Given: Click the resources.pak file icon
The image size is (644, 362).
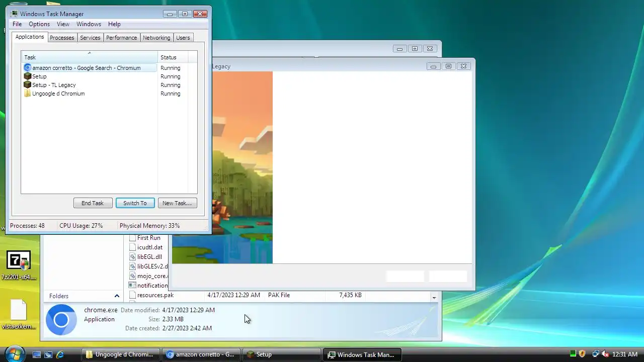Looking at the screenshot, I should click(132, 295).
